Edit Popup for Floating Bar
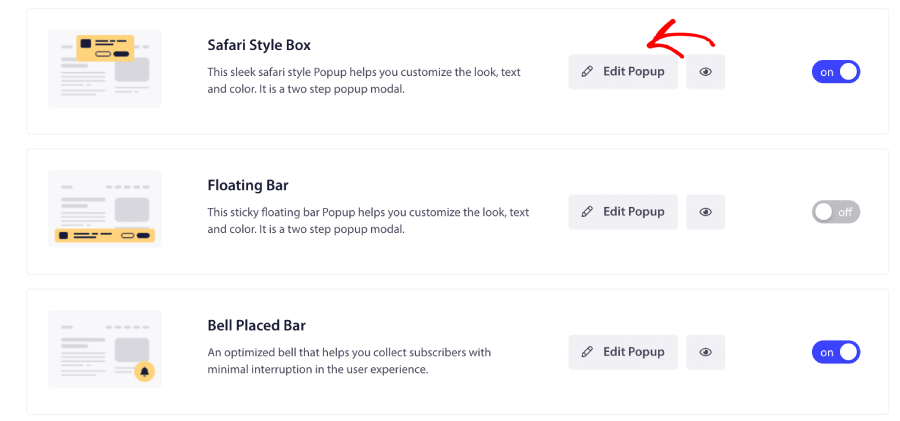The width and height of the screenshot is (900, 421). (623, 212)
